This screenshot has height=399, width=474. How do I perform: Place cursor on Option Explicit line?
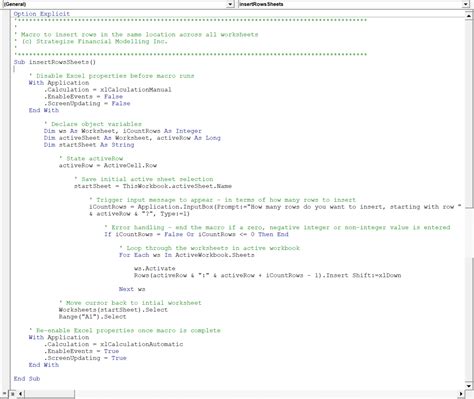pos(42,14)
